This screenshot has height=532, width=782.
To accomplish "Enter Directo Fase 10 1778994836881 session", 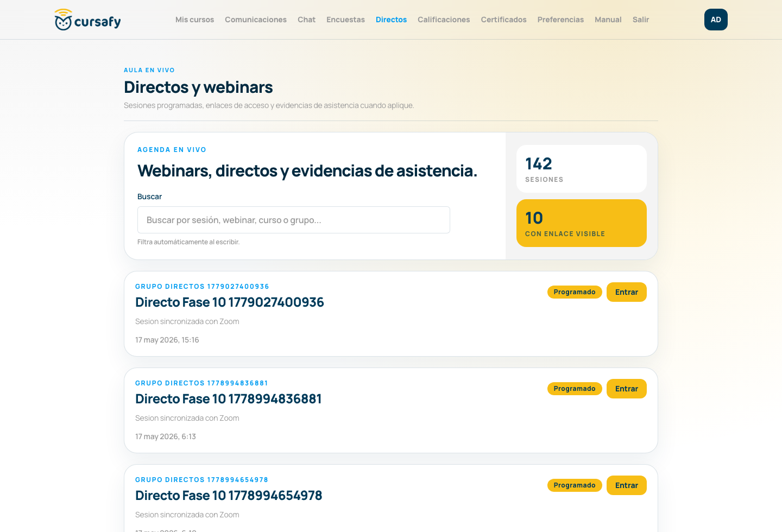I will 627,389.
